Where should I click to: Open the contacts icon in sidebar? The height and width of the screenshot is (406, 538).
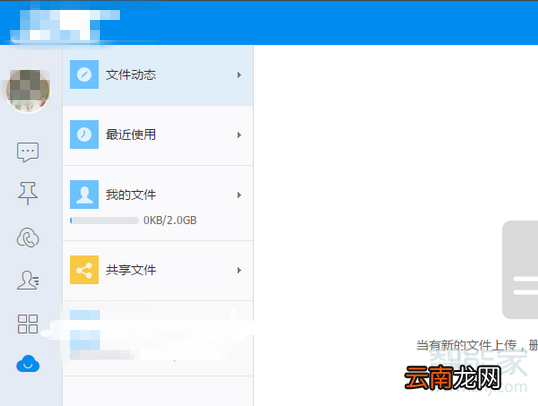pyautogui.click(x=28, y=280)
